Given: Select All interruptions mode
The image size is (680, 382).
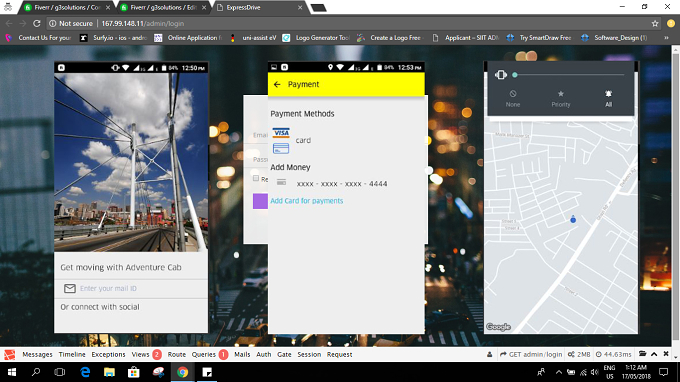Looking at the screenshot, I should (608, 99).
